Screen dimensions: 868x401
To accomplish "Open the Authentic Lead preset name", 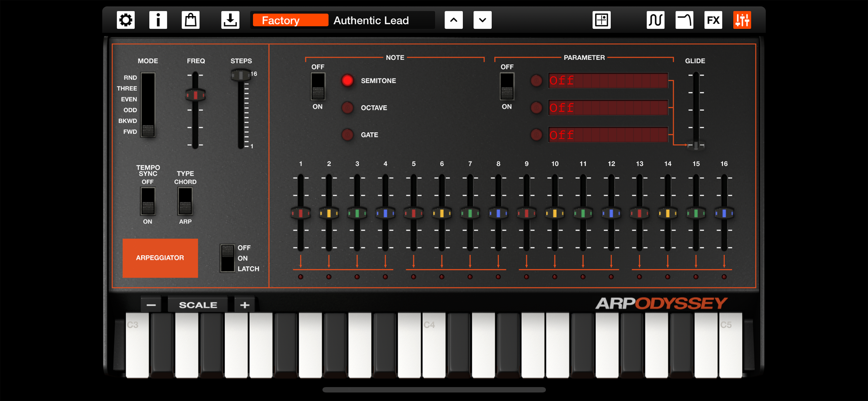I will click(371, 21).
